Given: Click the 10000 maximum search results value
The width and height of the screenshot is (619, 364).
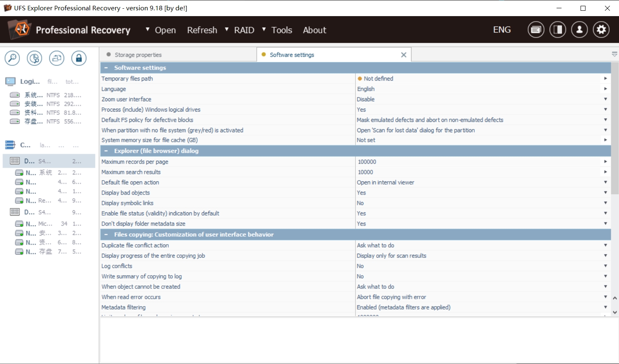Looking at the screenshot, I should pos(366,172).
